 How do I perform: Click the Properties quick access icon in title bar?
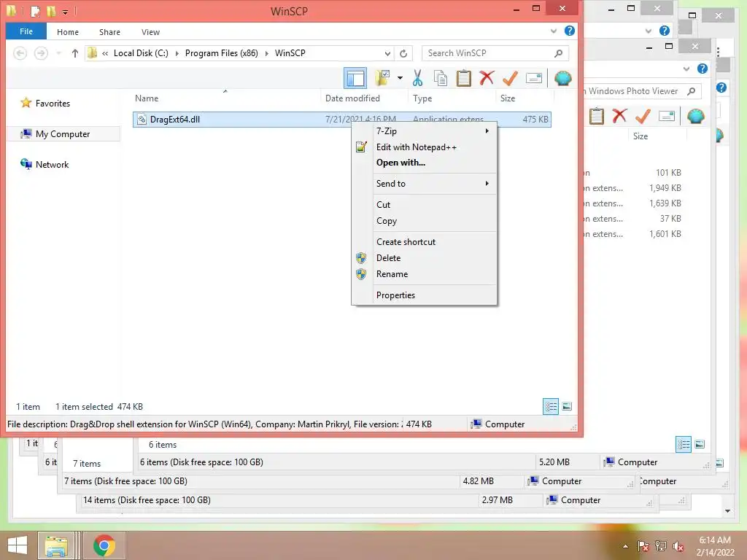pyautogui.click(x=36, y=10)
